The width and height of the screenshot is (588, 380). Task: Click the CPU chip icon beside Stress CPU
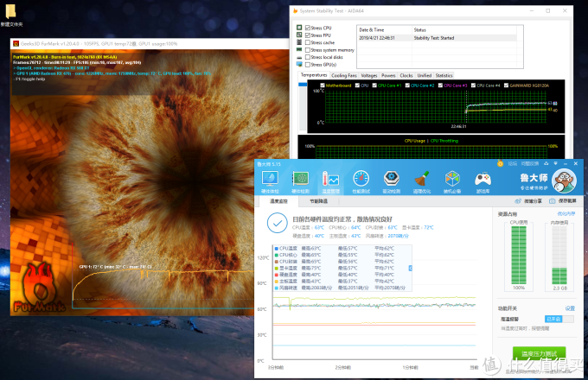299,28
